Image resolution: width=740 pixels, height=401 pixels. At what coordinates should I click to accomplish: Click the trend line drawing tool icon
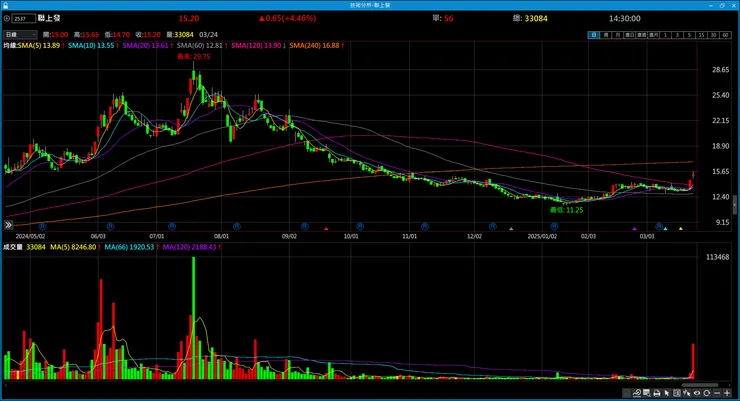637,393
